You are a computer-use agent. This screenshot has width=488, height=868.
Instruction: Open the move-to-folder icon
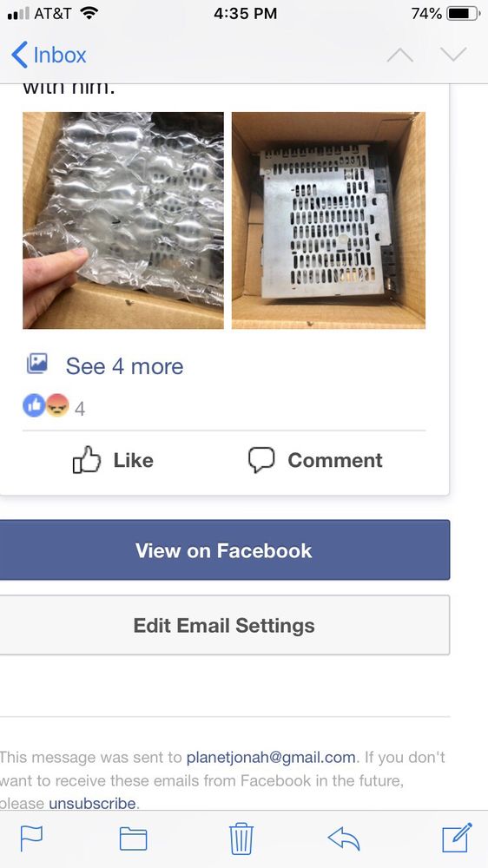coord(134,838)
